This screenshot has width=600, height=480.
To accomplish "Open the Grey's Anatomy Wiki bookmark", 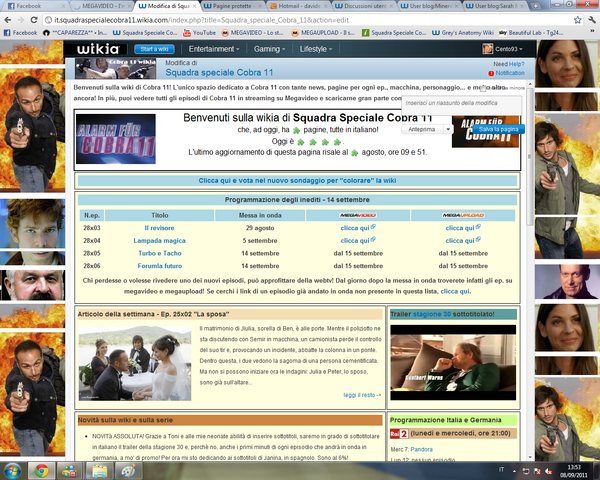I will [x=463, y=33].
